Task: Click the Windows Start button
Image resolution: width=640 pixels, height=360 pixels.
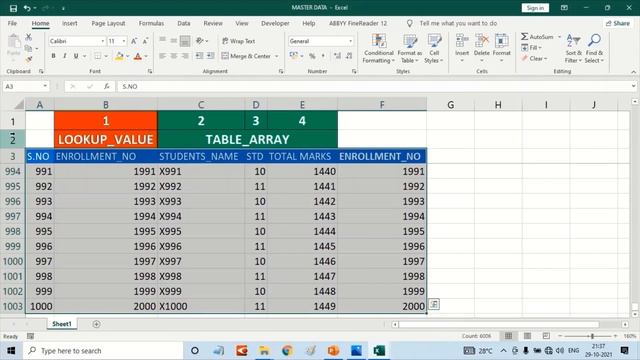Action: (x=11, y=351)
